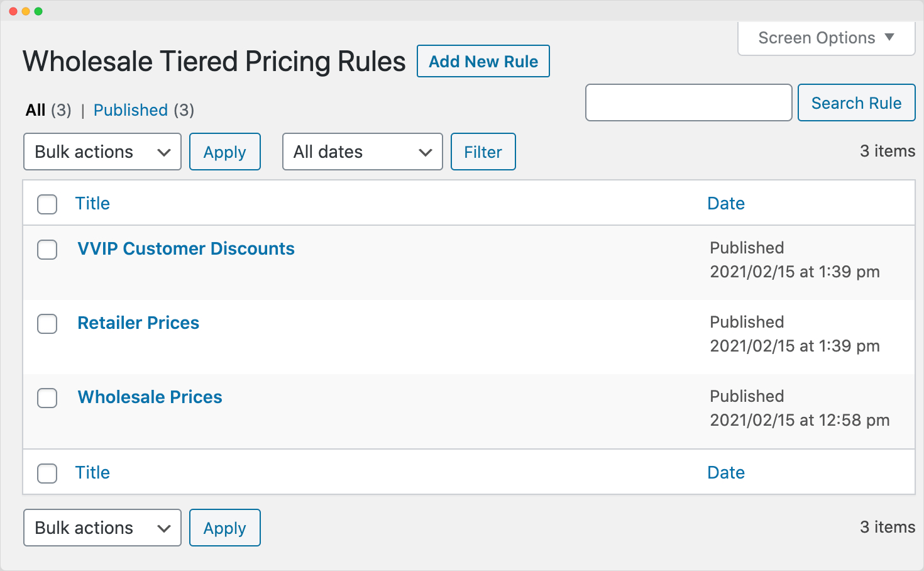The image size is (924, 571).
Task: Check the select-all checkbox in header
Action: pyautogui.click(x=47, y=204)
